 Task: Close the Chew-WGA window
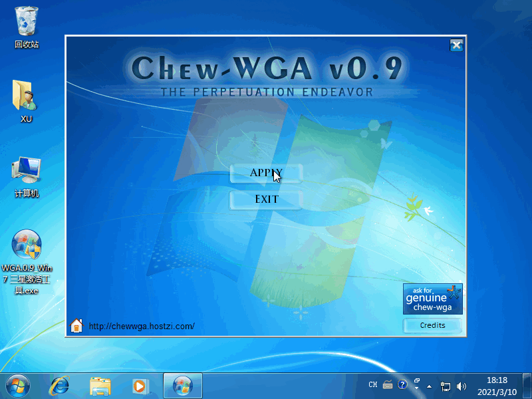[x=456, y=45]
